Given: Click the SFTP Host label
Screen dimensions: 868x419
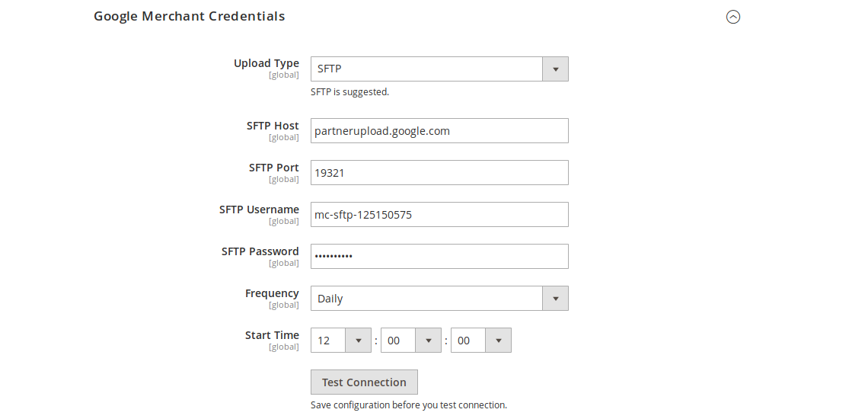Looking at the screenshot, I should click(x=273, y=126).
